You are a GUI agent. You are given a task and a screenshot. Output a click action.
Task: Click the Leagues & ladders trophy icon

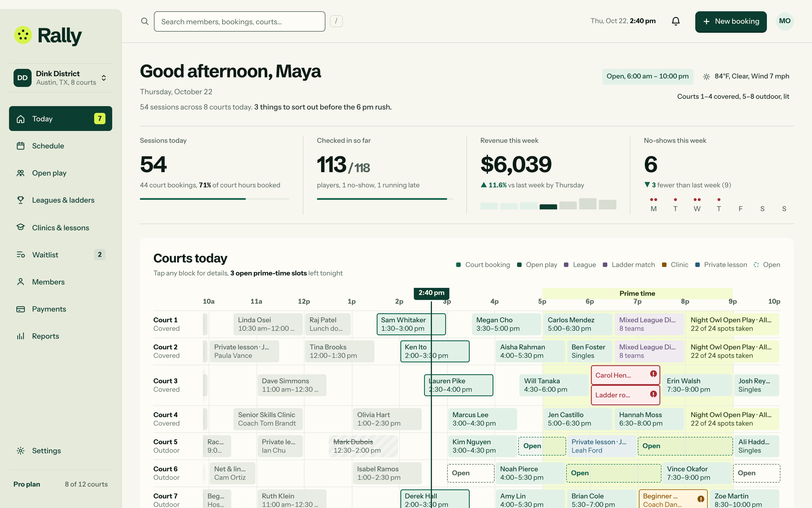21,200
